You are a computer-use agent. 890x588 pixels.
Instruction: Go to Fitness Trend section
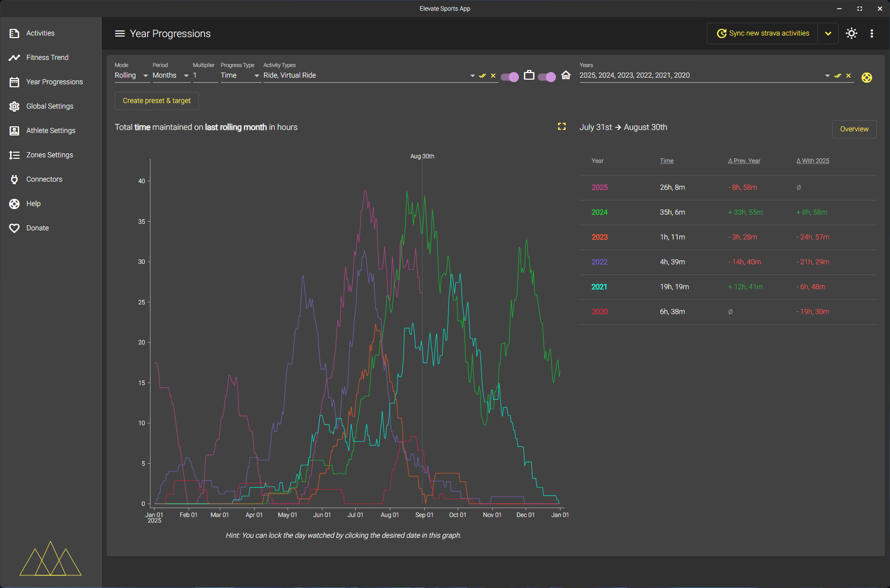click(47, 57)
